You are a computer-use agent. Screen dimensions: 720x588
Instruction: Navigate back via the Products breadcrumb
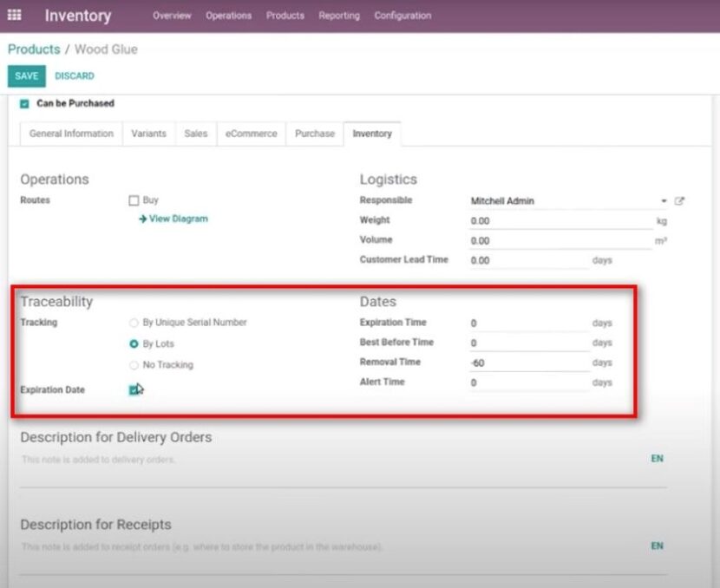tap(33, 49)
